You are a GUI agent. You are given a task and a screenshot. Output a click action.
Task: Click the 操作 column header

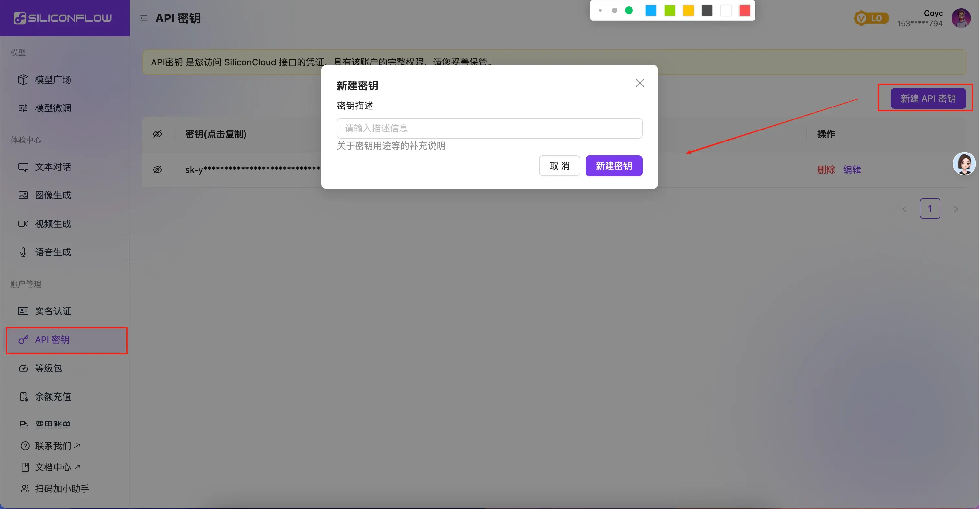point(826,134)
